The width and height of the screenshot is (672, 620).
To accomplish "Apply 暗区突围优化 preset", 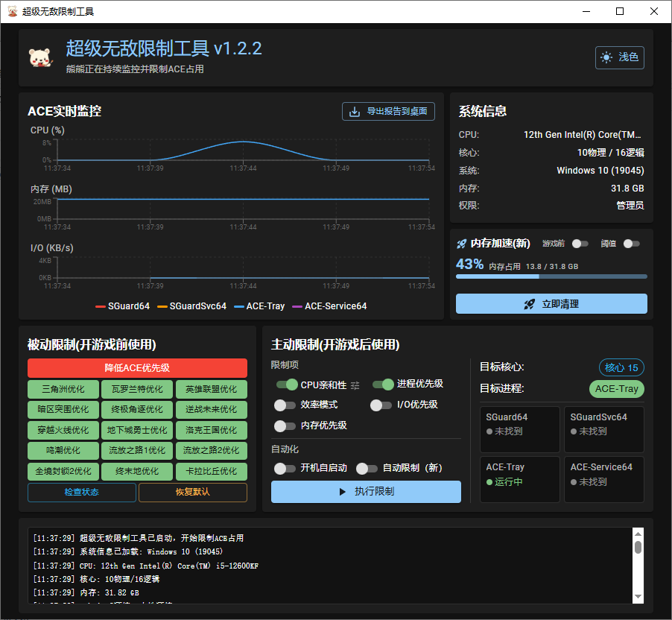I will click(63, 410).
